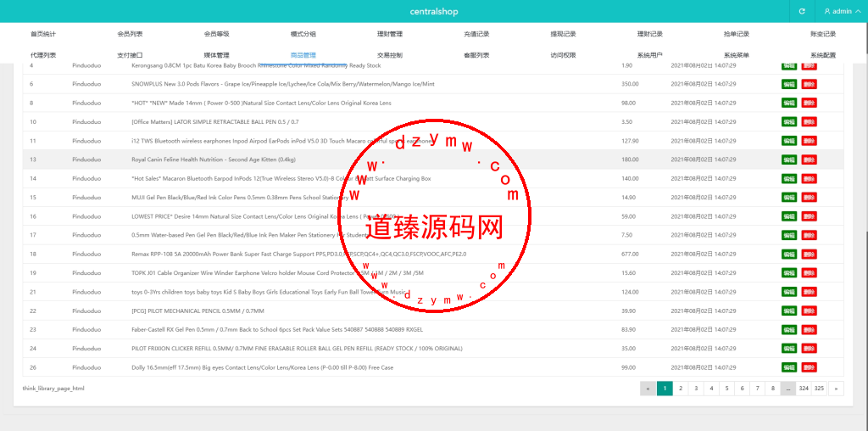Image resolution: width=868 pixels, height=431 pixels.
Task: Delete the MUJI Gel Pen product
Action: (x=809, y=197)
